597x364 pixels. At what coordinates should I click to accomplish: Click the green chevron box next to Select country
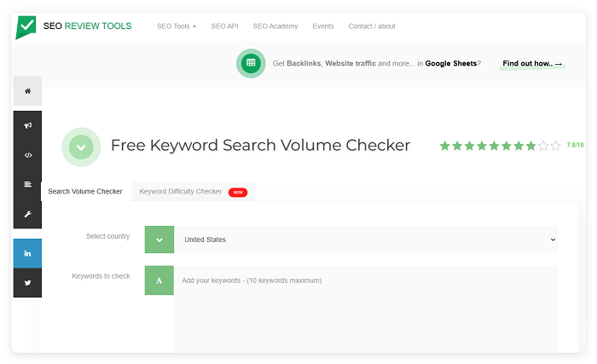coord(159,240)
